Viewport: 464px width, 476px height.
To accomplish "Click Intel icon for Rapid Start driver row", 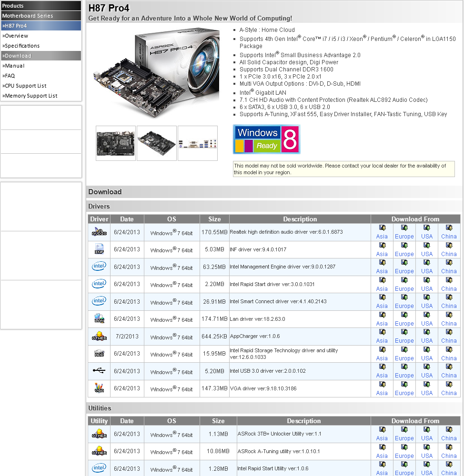I will pyautogui.click(x=99, y=284).
